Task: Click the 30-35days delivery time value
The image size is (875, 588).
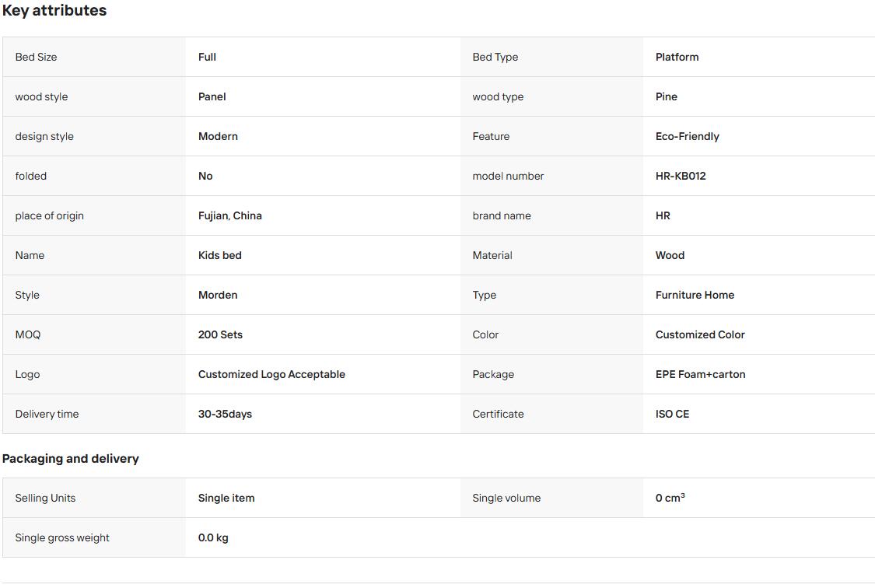Action: (x=225, y=414)
